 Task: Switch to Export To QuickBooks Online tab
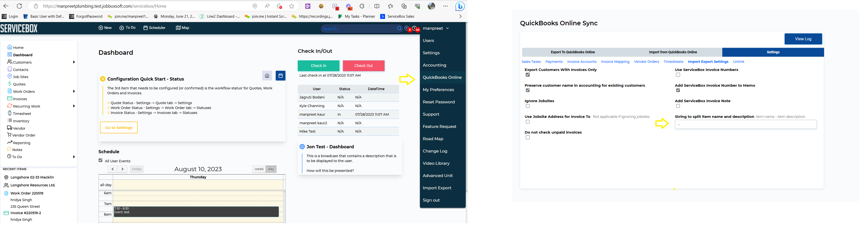point(572,52)
